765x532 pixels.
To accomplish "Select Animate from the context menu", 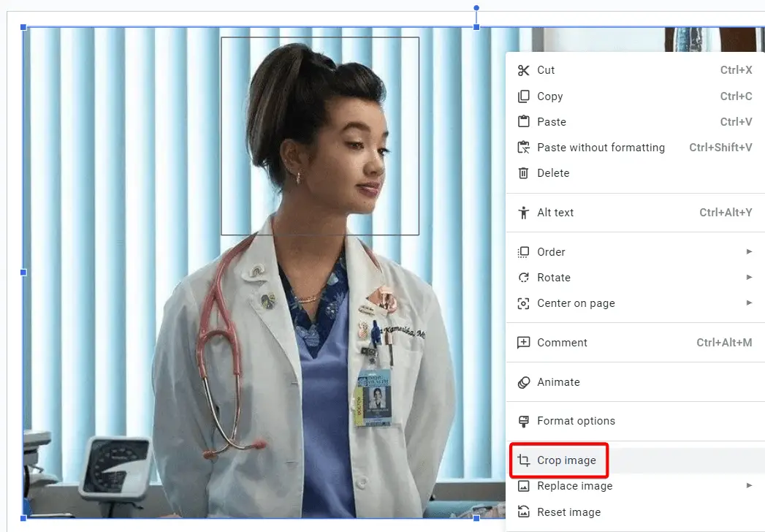I will tap(635, 382).
